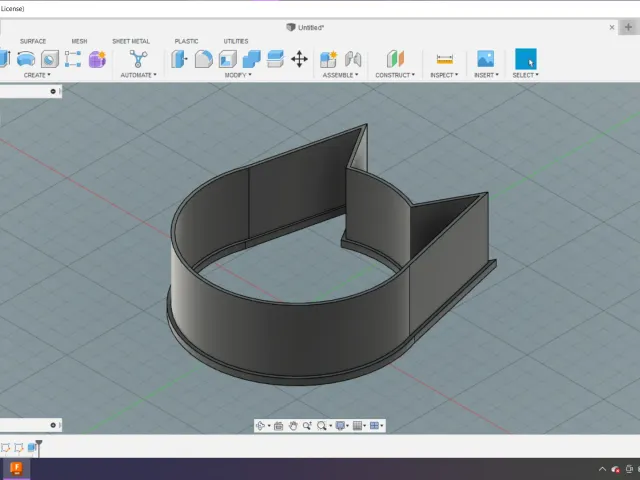
Task: Open the Automate dropdown menu
Action: pos(138,75)
